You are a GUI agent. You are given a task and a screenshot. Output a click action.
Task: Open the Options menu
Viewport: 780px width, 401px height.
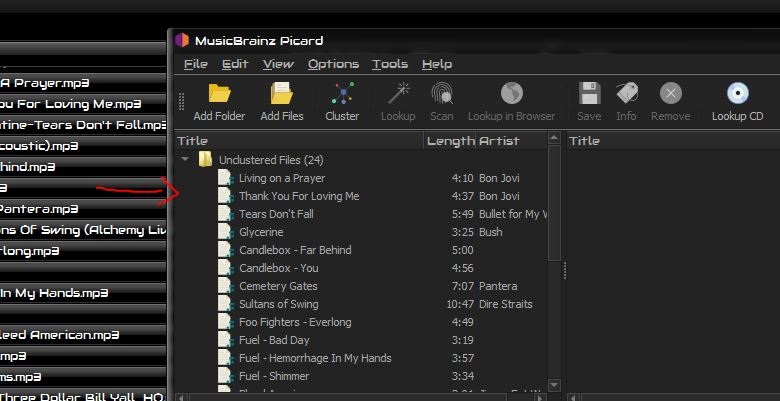pos(333,64)
